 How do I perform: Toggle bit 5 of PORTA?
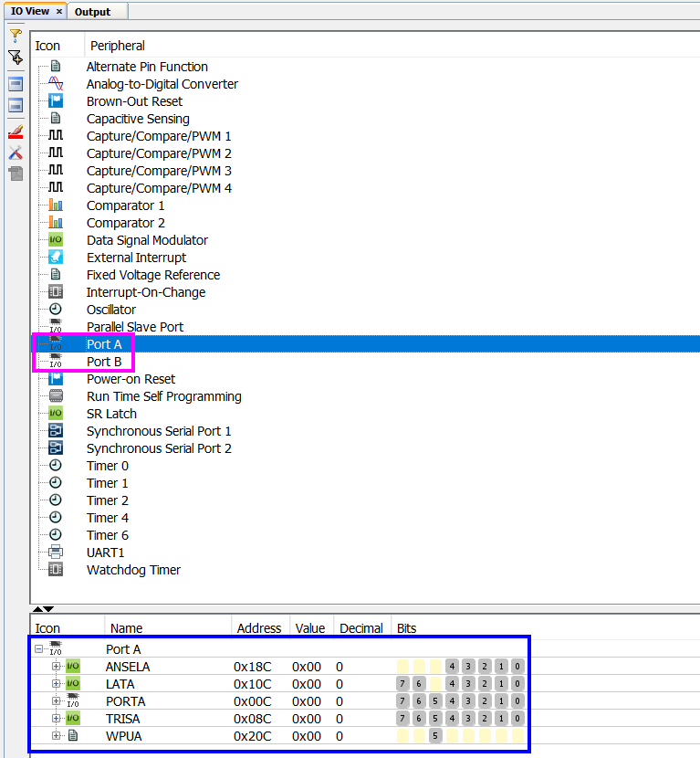[435, 701]
